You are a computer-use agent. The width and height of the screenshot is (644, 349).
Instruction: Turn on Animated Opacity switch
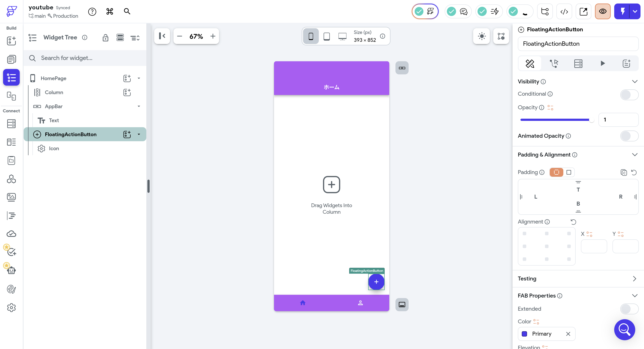coord(629,136)
